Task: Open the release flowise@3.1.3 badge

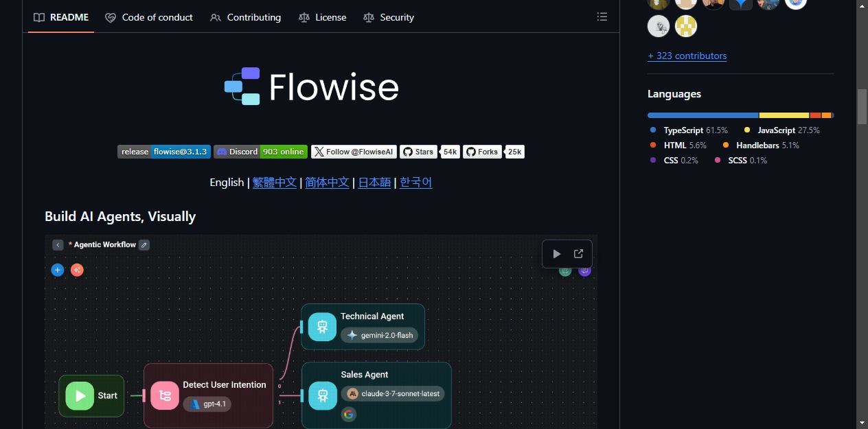Action: tap(164, 152)
